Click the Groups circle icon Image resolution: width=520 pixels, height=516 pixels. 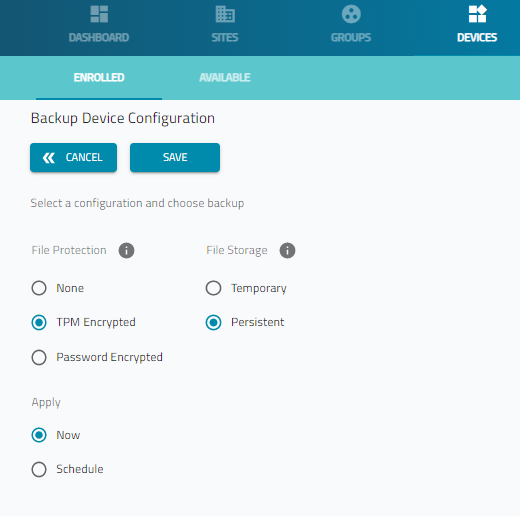point(351,14)
